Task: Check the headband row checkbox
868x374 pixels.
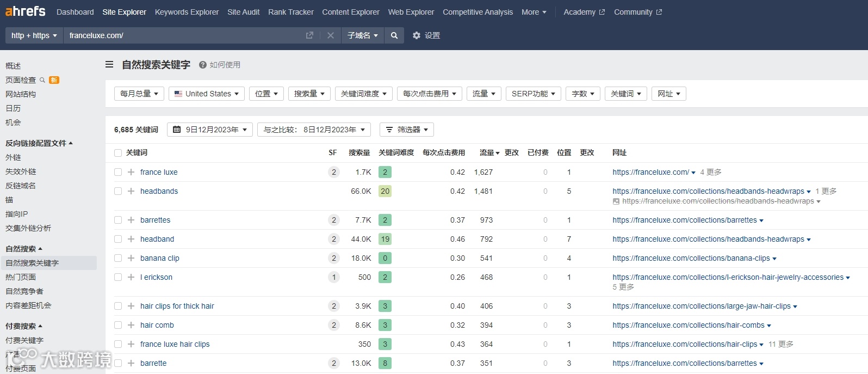Action: 118,239
